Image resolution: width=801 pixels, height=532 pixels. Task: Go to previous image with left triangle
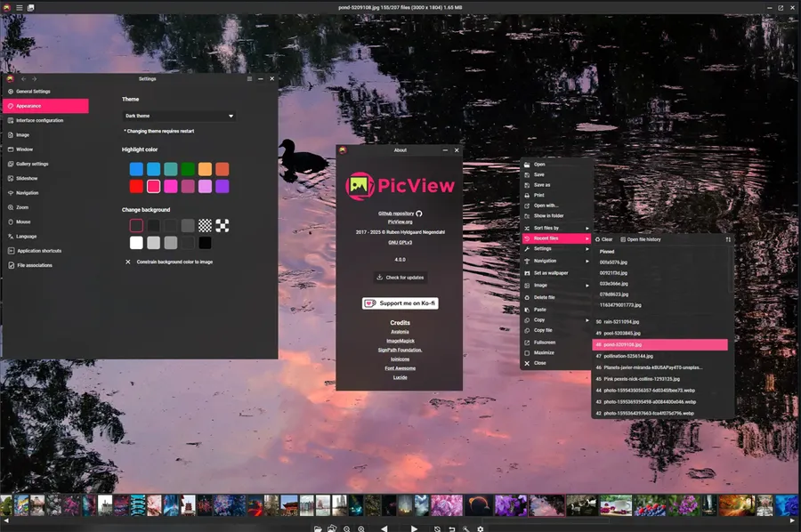(x=384, y=528)
